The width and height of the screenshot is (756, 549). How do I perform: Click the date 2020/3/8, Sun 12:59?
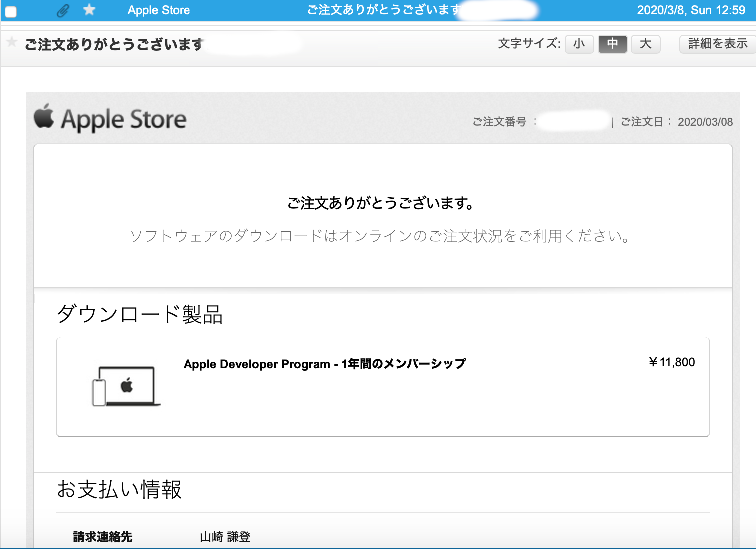point(691,10)
